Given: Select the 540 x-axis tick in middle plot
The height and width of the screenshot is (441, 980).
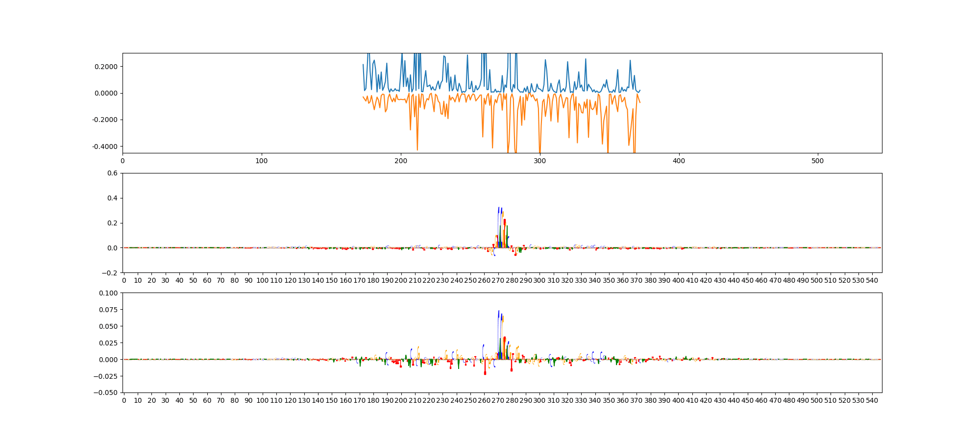Looking at the screenshot, I should [x=872, y=280].
